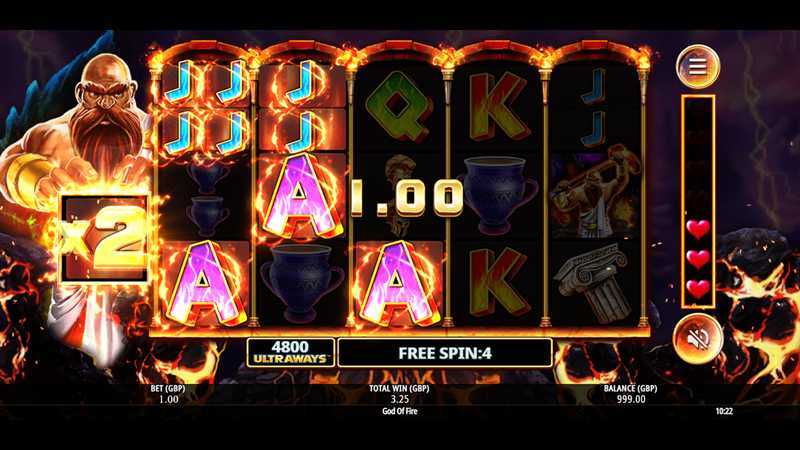Screen dimensions: 800x450
Task: Click the god with hammer symbol
Action: pos(593,194)
